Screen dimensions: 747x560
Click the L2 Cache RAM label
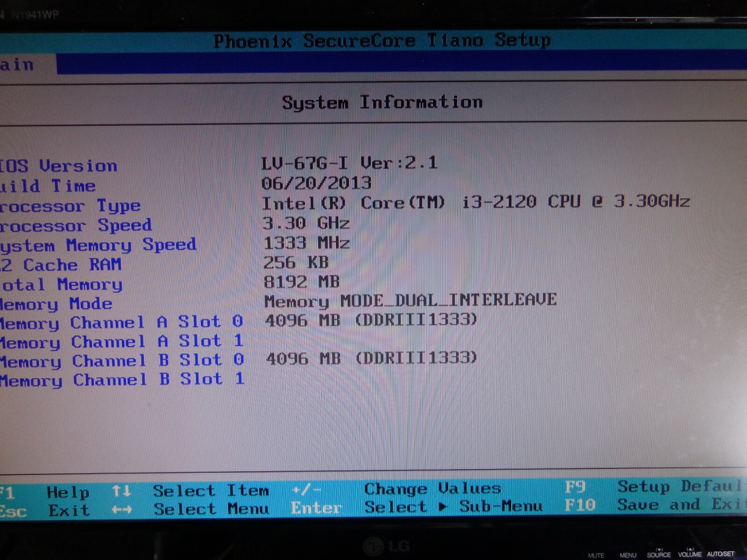(61, 265)
